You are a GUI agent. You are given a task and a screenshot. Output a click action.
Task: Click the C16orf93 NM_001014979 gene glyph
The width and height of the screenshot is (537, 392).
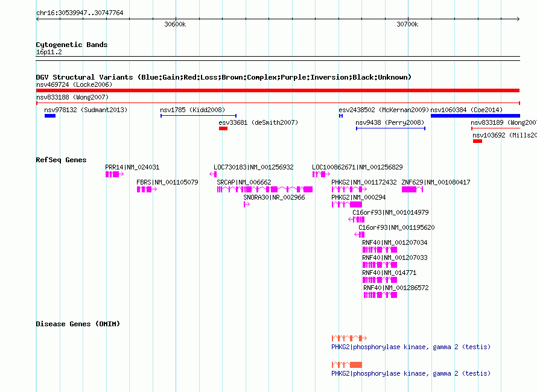357,220
